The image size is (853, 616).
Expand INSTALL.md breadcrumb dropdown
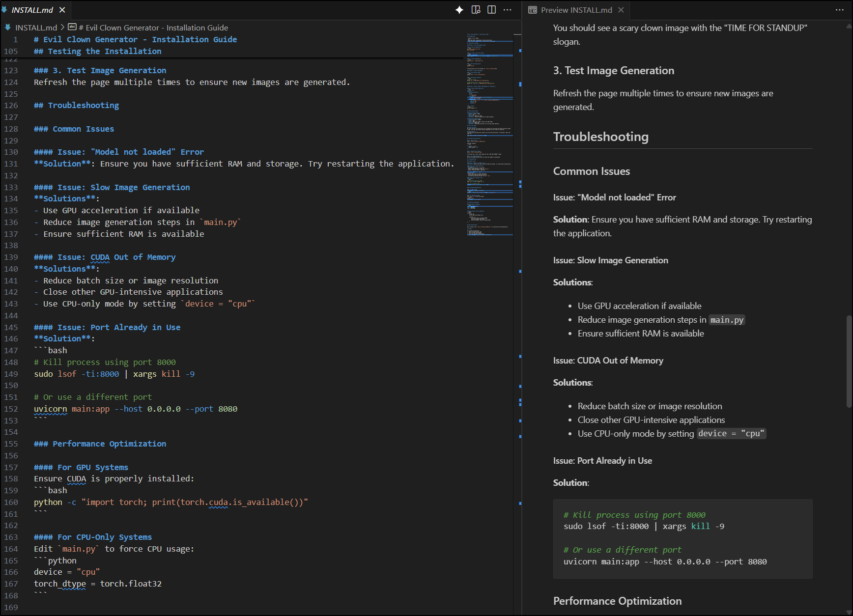[36, 28]
